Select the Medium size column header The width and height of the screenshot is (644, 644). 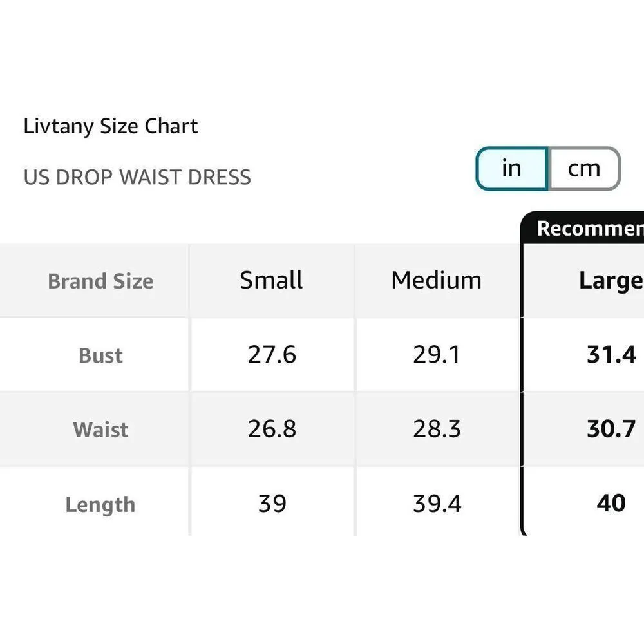click(436, 281)
